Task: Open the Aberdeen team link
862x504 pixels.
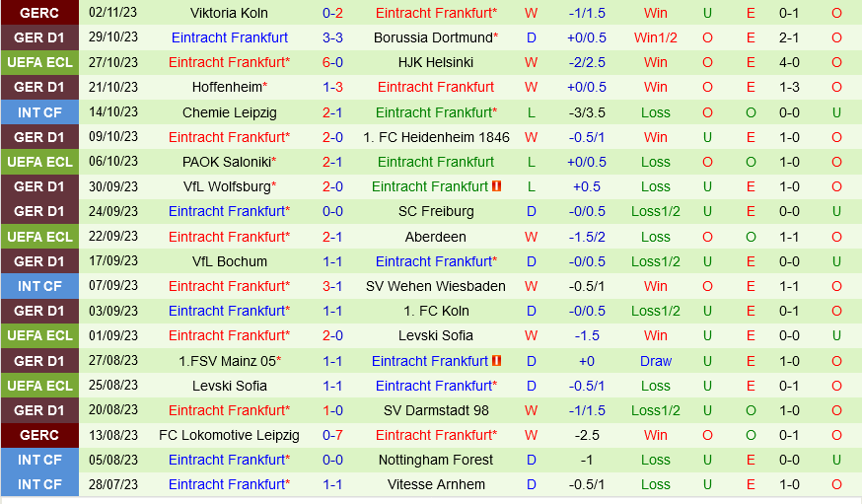Action: click(x=436, y=237)
